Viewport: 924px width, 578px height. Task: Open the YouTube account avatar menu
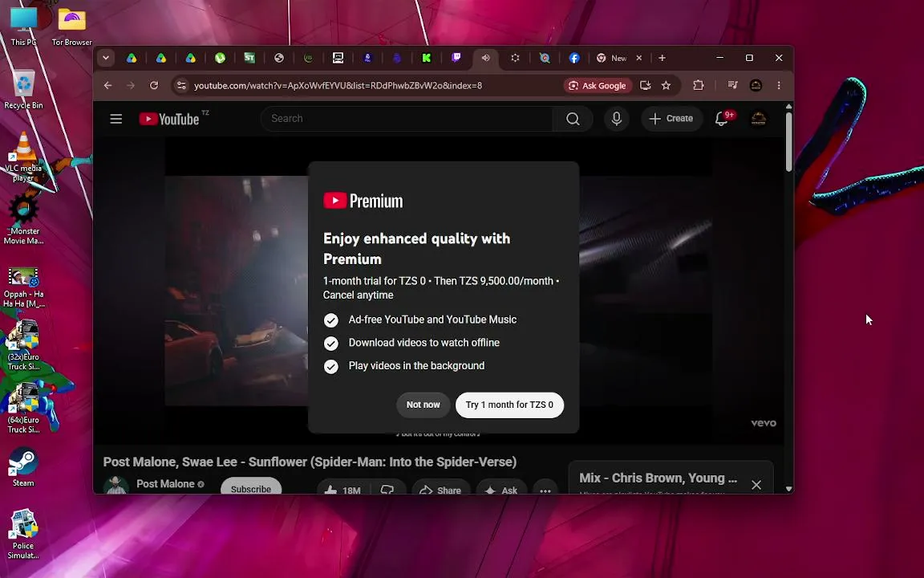click(x=759, y=119)
